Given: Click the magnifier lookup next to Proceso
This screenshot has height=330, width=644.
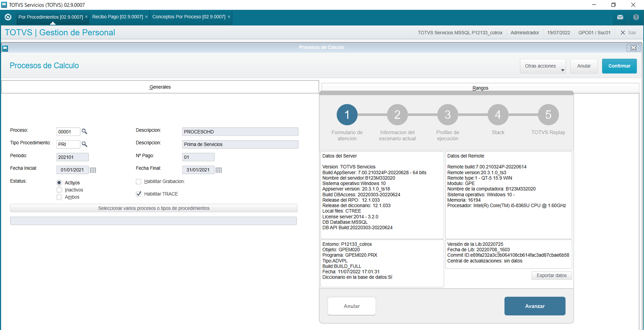Looking at the screenshot, I should point(85,131).
